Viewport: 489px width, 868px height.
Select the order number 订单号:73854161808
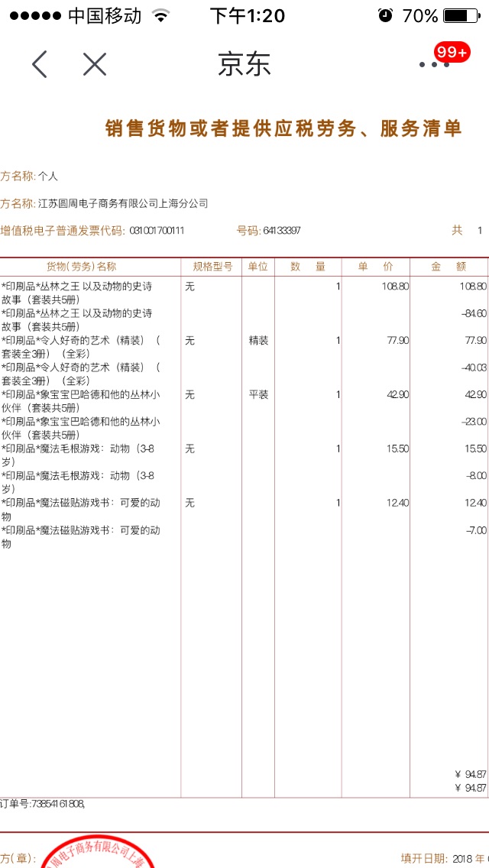click(42, 803)
